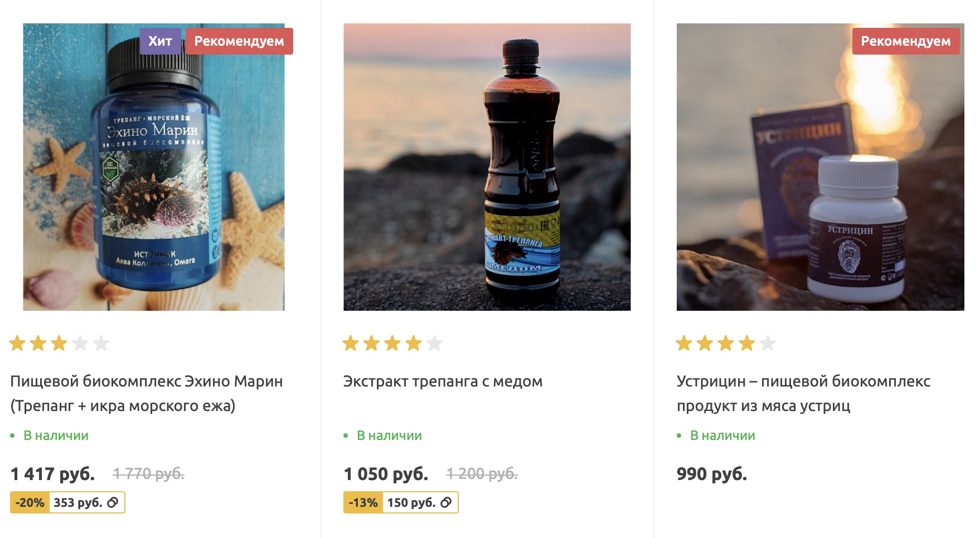The height and width of the screenshot is (538, 980).
Task: Click the bonus coin icon beside 150 руб.
Action: pos(446,503)
